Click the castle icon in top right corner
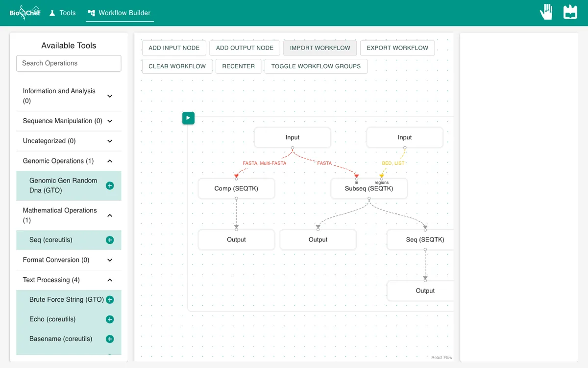Screen dimensions: 588x368 [570, 12]
